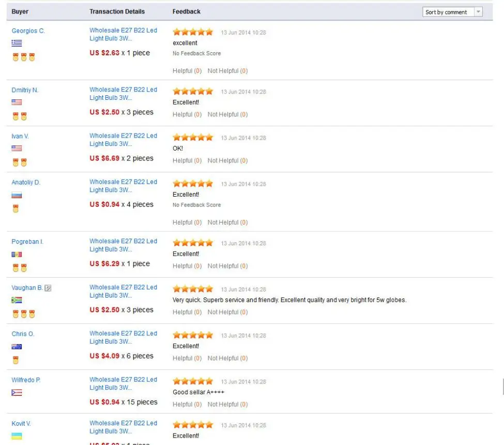Image resolution: width=504 pixels, height=445 pixels.
Task: Open Dmitriy N.'s buyer profile link
Action: [25, 90]
